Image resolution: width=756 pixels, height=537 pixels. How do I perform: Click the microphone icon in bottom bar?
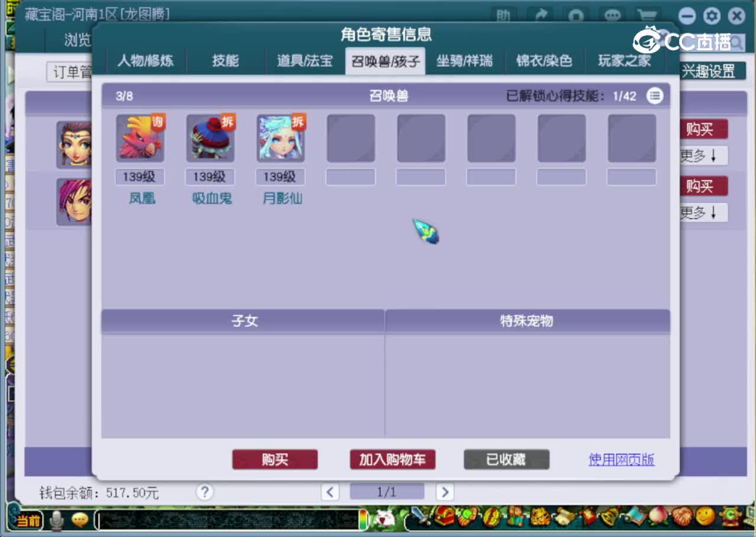pos(56,521)
